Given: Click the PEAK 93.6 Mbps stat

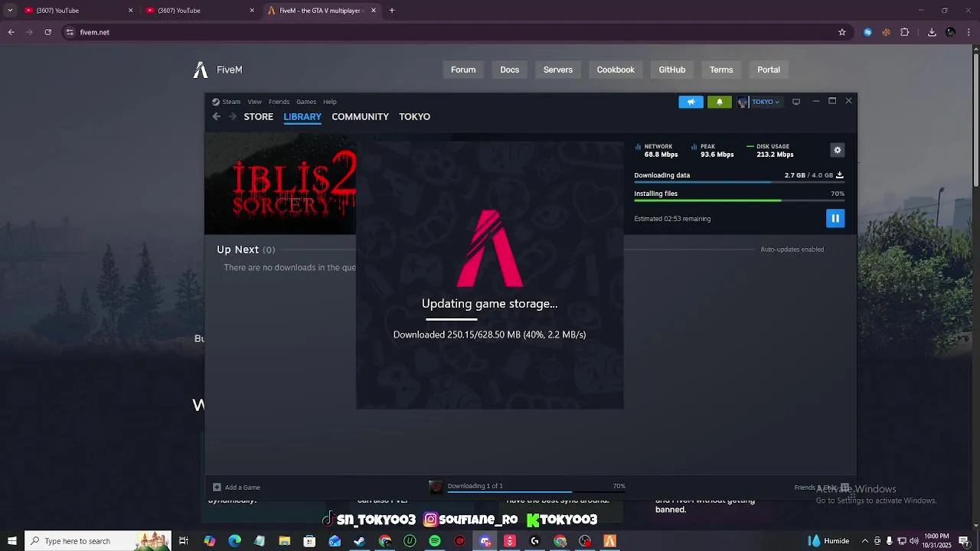Looking at the screenshot, I should 712,150.
